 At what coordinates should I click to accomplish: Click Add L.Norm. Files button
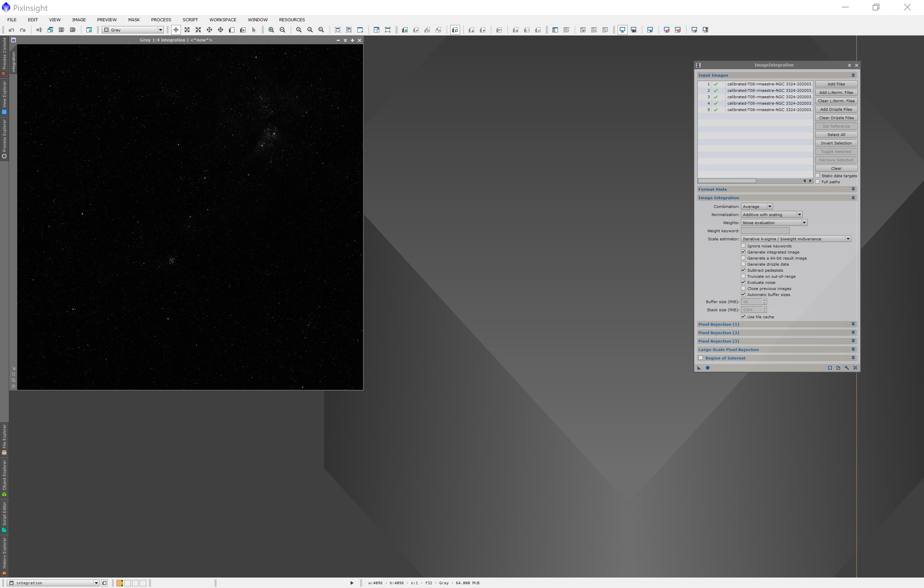836,92
